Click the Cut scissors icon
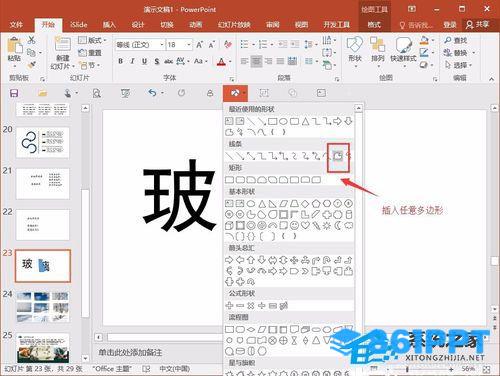The height and width of the screenshot is (376, 500). click(31, 40)
